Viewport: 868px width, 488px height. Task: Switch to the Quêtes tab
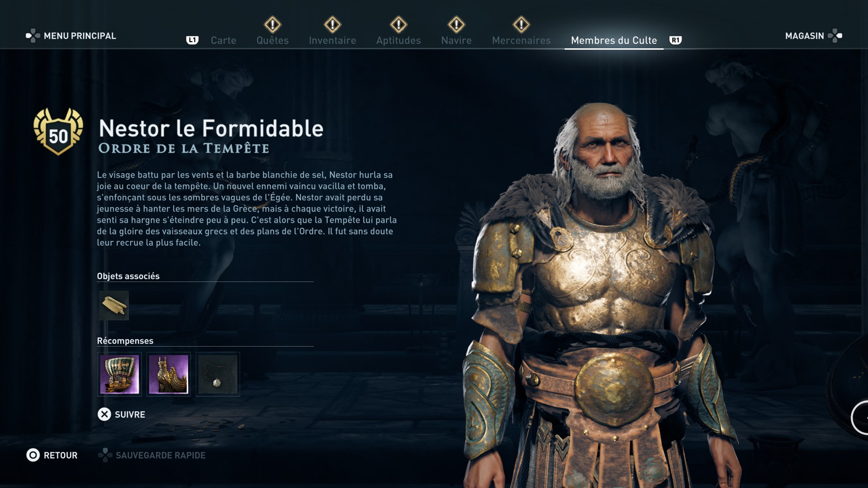coord(273,40)
